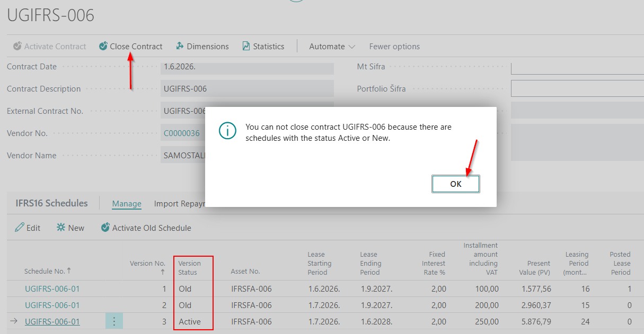Viewport: 644px width, 334px height.
Task: Click the Activate Old Schedule icon
Action: tap(105, 228)
